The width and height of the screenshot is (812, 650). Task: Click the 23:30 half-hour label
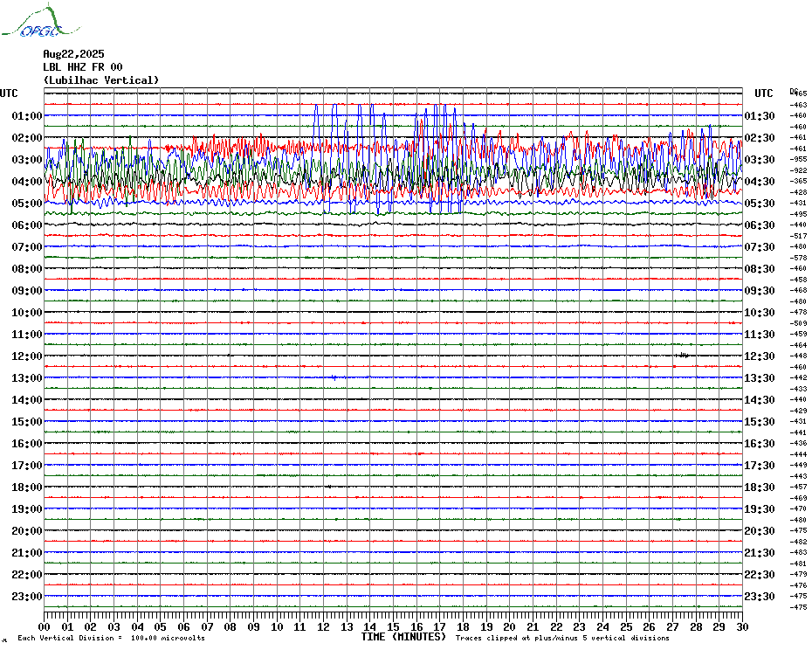(x=760, y=596)
